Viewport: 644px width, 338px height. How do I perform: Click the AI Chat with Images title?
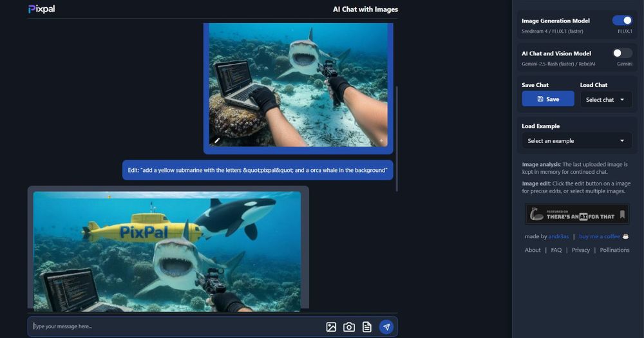[365, 9]
